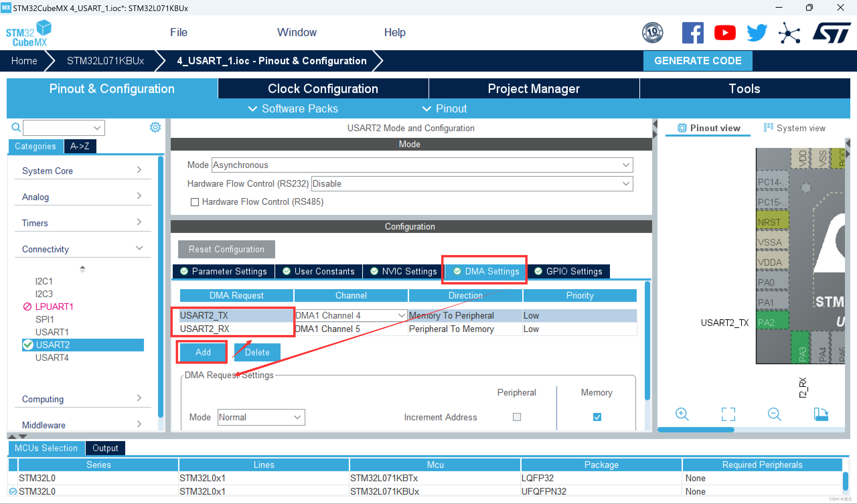
Task: Toggle Memory increment address checkbox
Action: [x=597, y=417]
